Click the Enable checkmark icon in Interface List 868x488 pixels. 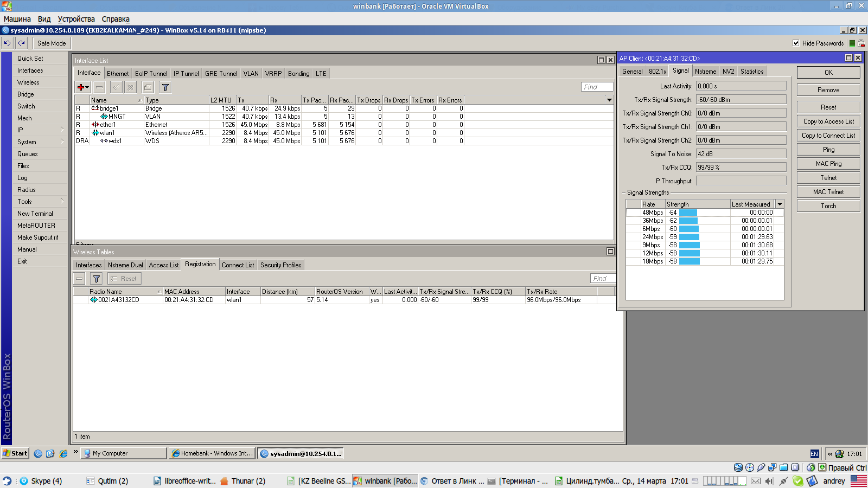coord(116,87)
